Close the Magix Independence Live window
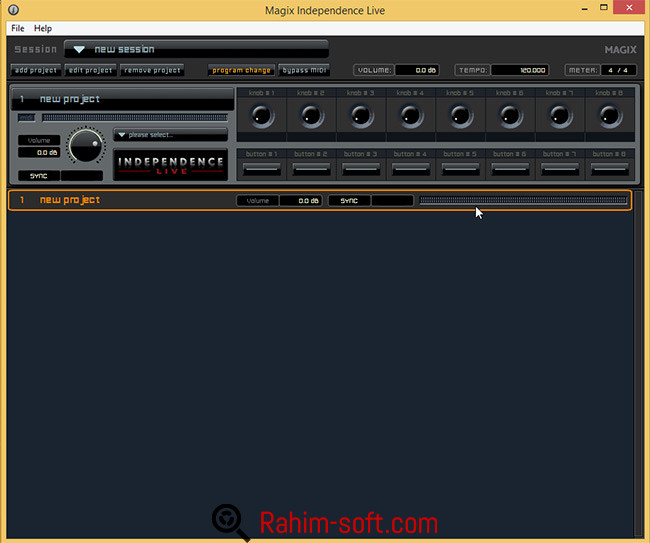 pyautogui.click(x=629, y=7)
